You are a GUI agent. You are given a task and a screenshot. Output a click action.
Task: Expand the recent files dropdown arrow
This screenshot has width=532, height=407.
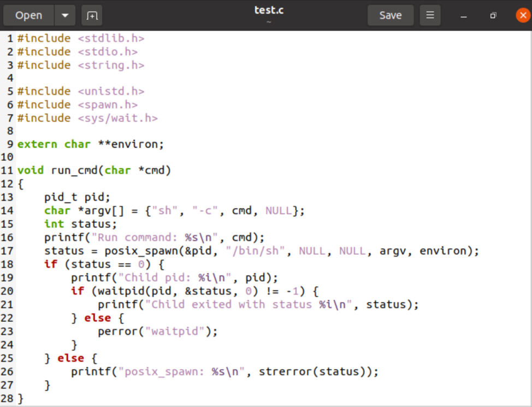65,15
